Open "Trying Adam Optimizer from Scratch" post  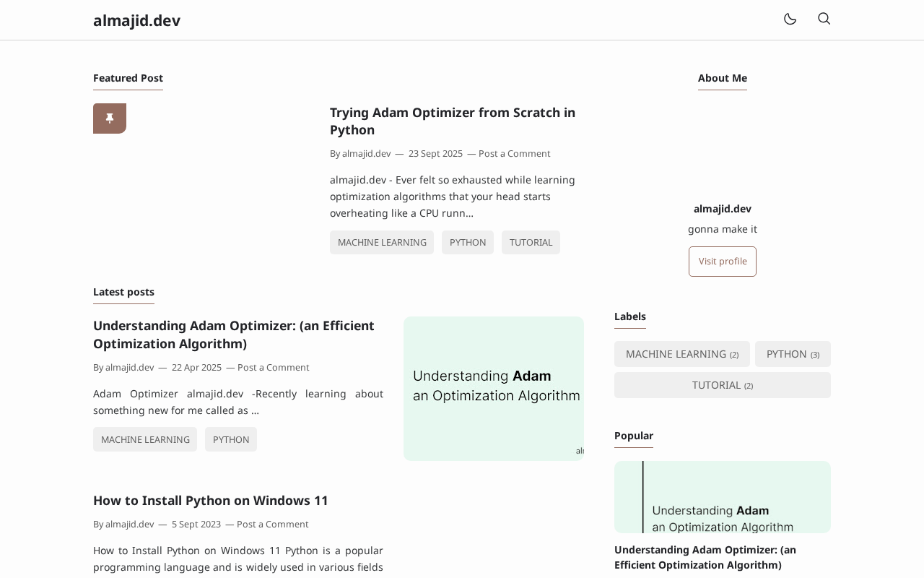point(452,121)
